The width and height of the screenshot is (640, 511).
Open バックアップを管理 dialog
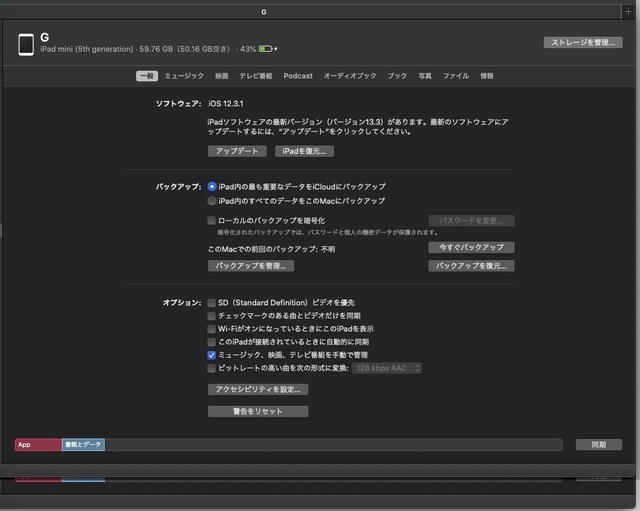(x=251, y=266)
